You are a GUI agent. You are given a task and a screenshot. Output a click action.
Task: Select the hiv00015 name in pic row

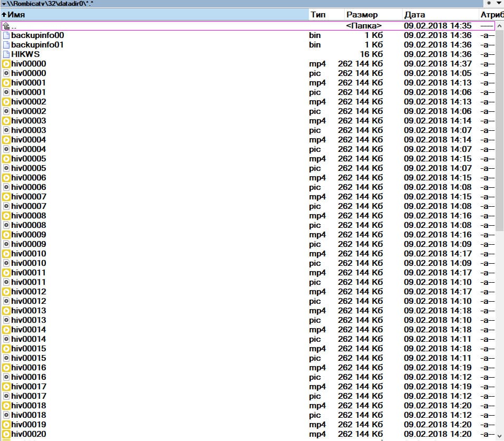pyautogui.click(x=28, y=358)
